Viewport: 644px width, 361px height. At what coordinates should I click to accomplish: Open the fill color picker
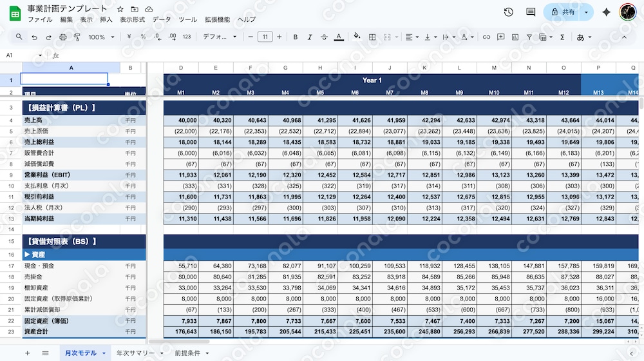[x=357, y=37]
